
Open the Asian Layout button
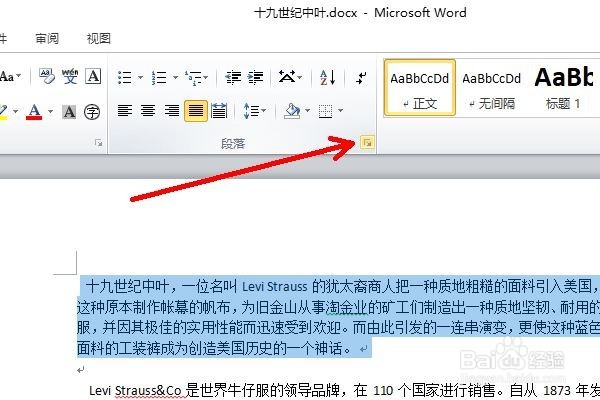(x=290, y=77)
